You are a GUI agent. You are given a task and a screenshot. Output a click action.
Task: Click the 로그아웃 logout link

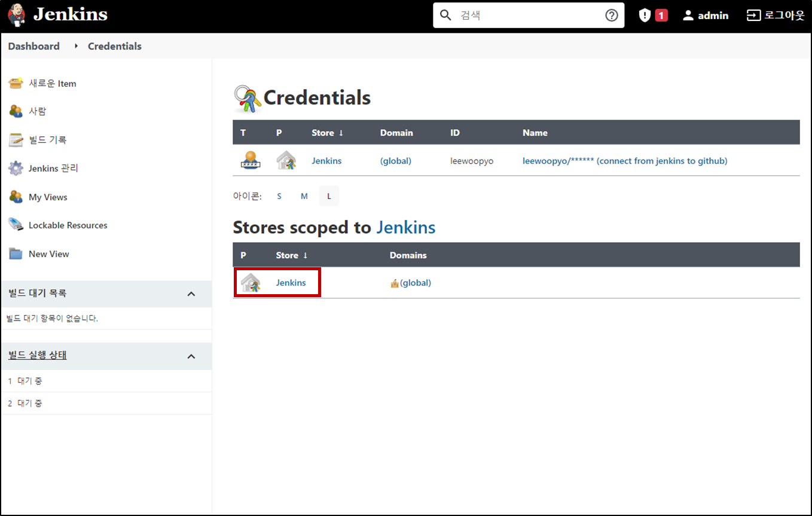[776, 16]
